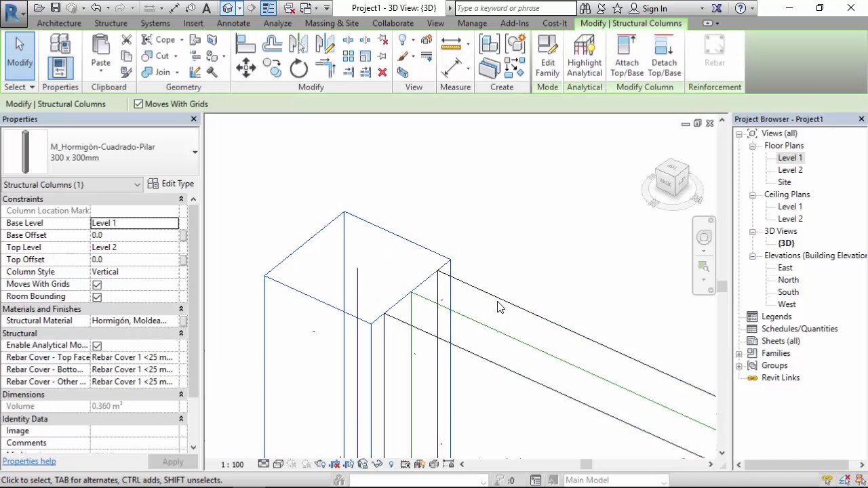This screenshot has width=868, height=488.
Task: Click the Offset tool icon
Action: point(272,44)
